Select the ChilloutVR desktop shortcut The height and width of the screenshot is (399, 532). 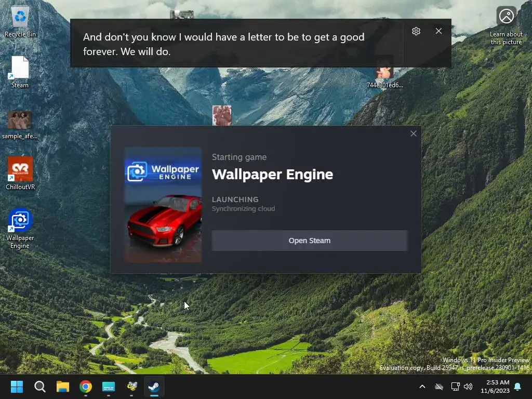tap(20, 173)
